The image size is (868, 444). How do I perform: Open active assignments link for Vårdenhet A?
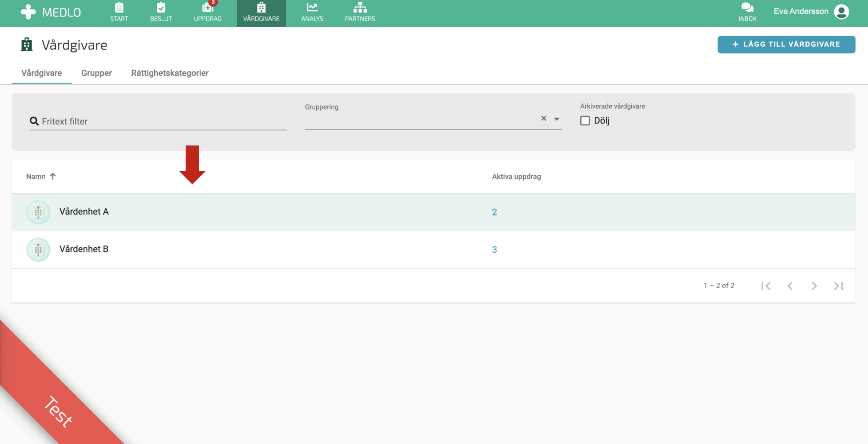(x=494, y=212)
